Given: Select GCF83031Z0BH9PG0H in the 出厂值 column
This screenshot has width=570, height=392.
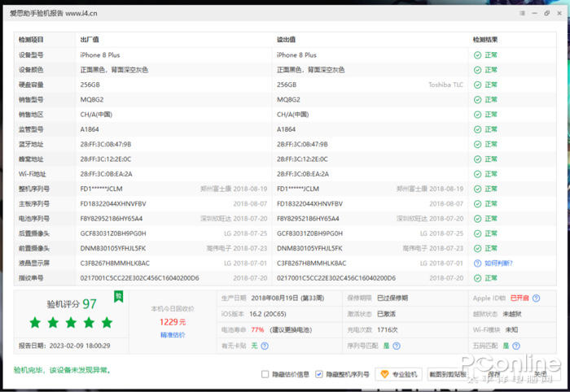Looking at the screenshot, I should coord(113,233).
